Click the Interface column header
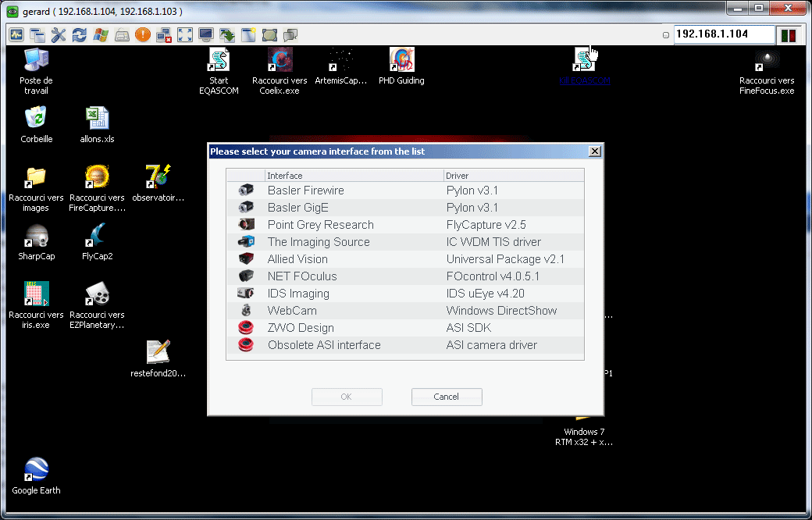Screen dimensions: 812x520 [354, 176]
